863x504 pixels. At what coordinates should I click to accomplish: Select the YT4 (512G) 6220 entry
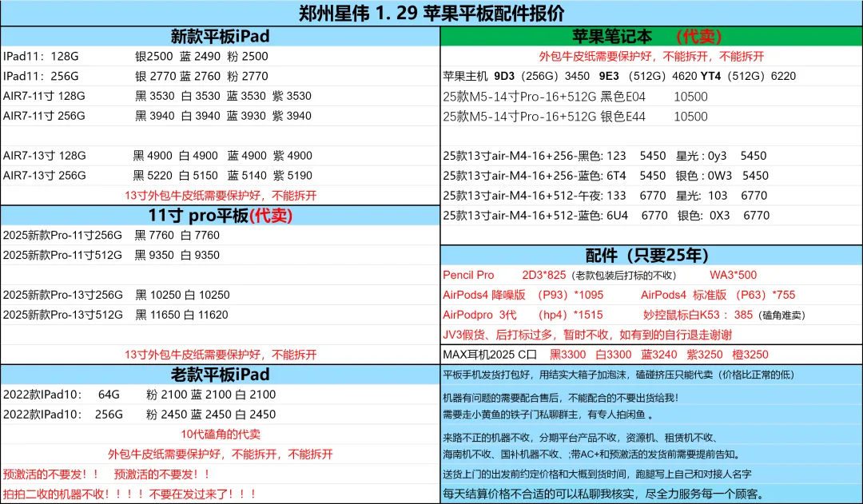coord(748,76)
